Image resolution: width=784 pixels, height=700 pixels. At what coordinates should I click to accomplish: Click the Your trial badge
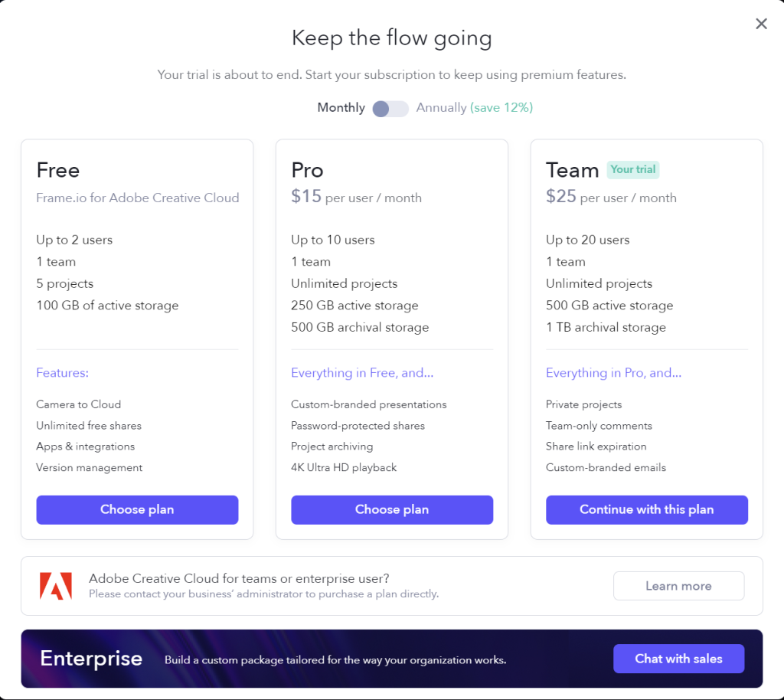click(x=633, y=169)
